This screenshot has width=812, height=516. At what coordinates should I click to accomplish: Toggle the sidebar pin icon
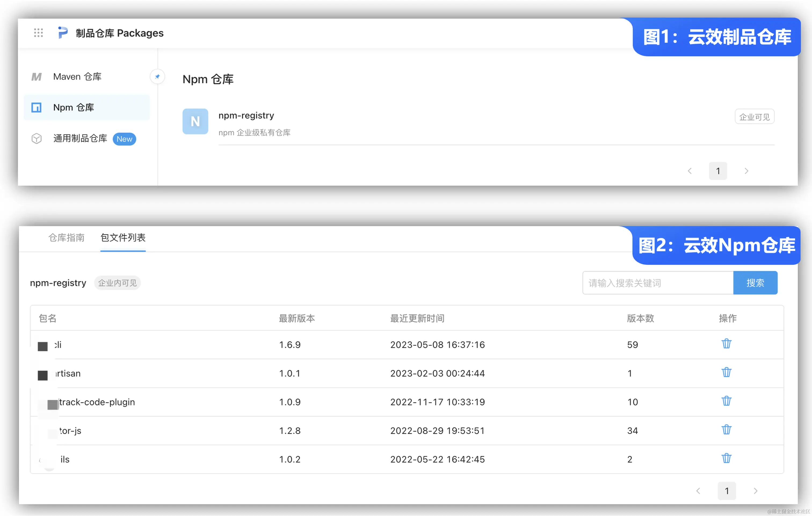pyautogui.click(x=157, y=77)
